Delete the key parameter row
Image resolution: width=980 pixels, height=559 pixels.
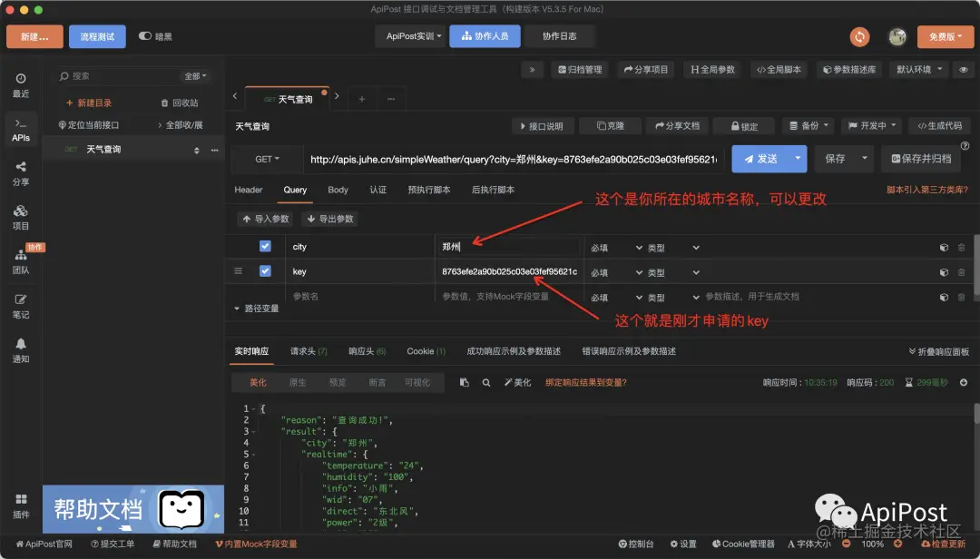coord(961,272)
